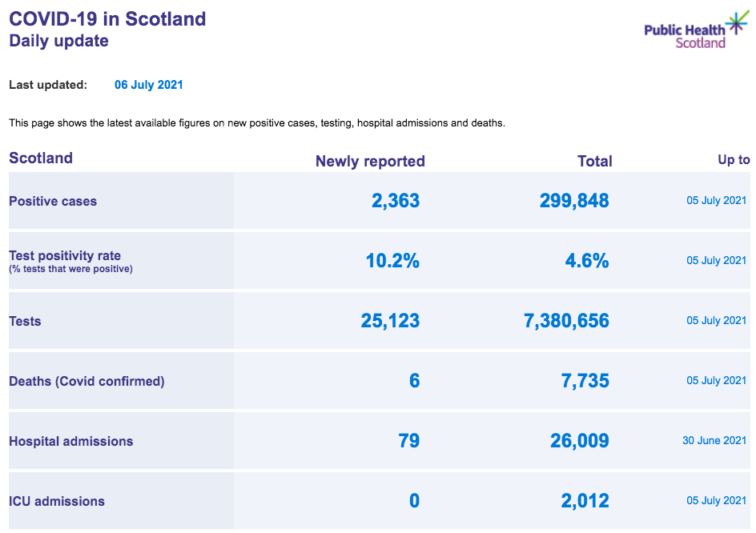
Task: Click the Test positivity rate label
Action: 65,255
